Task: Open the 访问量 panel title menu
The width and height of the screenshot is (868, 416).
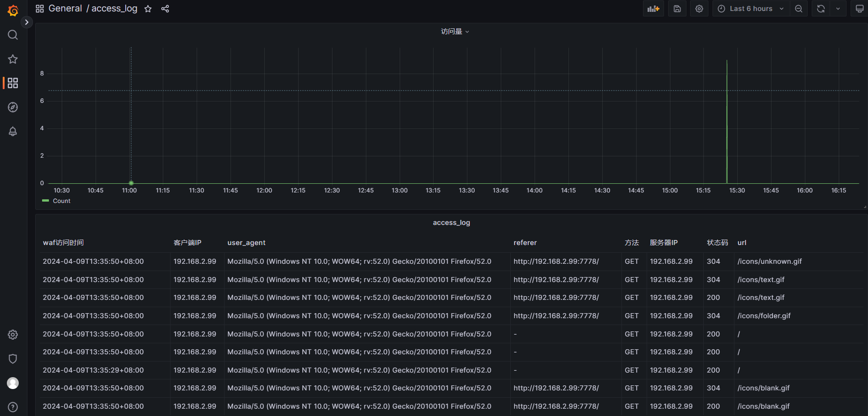Action: (x=455, y=32)
